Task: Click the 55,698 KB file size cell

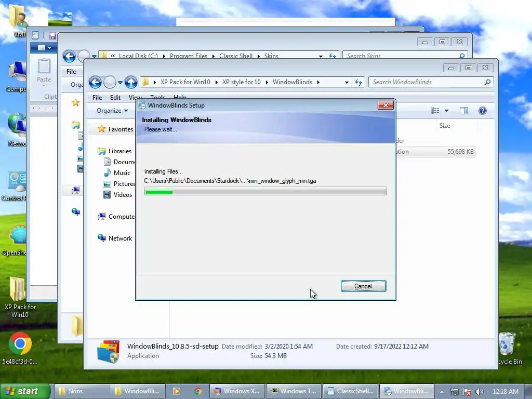Action: coord(460,152)
